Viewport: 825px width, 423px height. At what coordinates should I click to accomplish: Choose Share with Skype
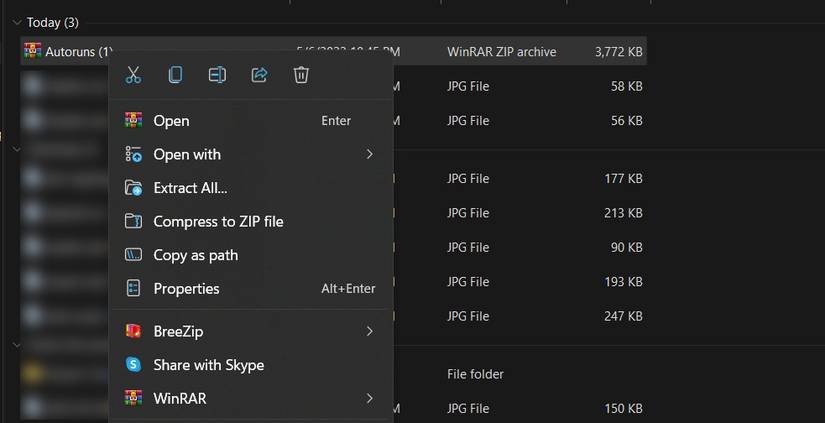click(x=208, y=365)
